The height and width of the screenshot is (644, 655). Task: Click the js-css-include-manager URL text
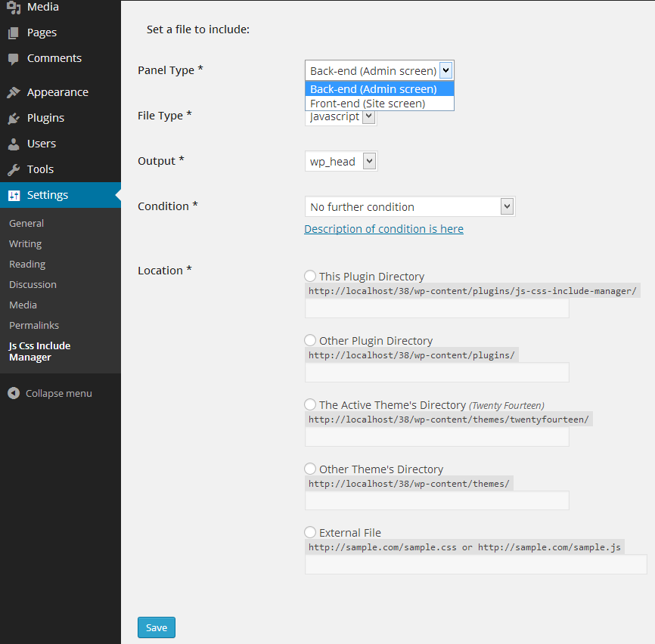(473, 291)
